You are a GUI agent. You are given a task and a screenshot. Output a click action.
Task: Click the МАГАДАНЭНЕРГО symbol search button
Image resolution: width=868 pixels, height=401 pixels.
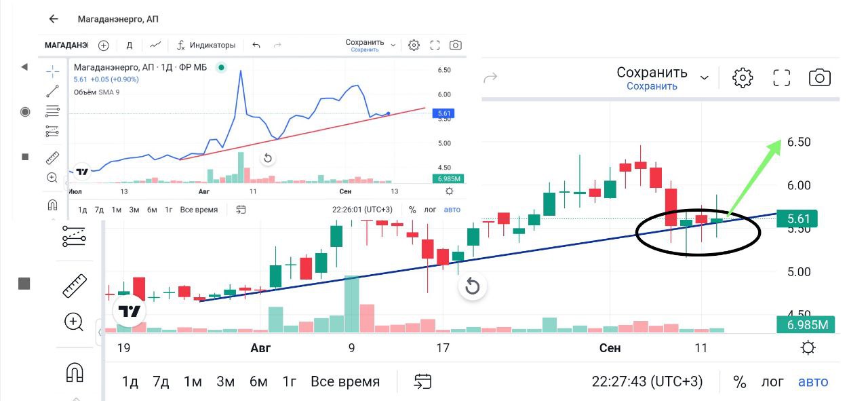[x=66, y=45]
